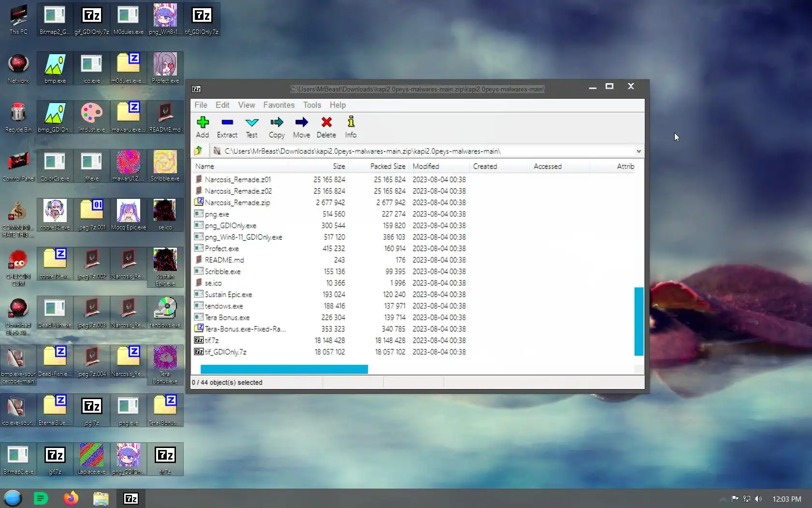
Task: Sort by the Accessed column header
Action: point(560,166)
